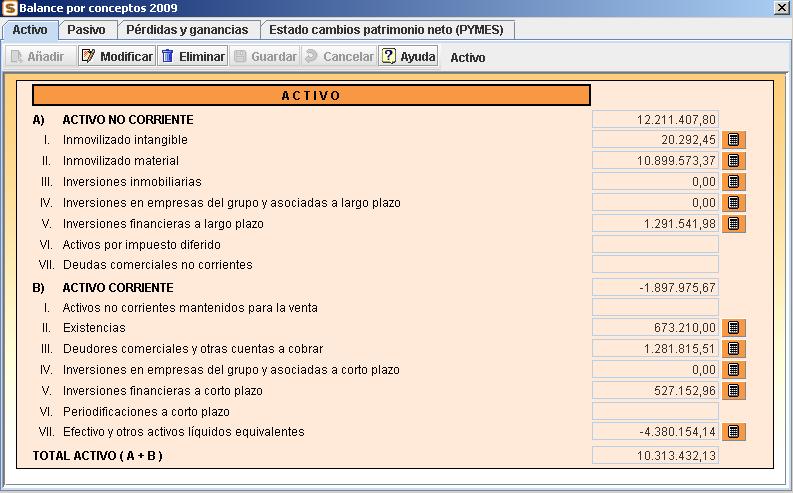This screenshot has height=493, width=793.
Task: Open calculator icon for Inmovilizado material
Action: click(x=734, y=161)
